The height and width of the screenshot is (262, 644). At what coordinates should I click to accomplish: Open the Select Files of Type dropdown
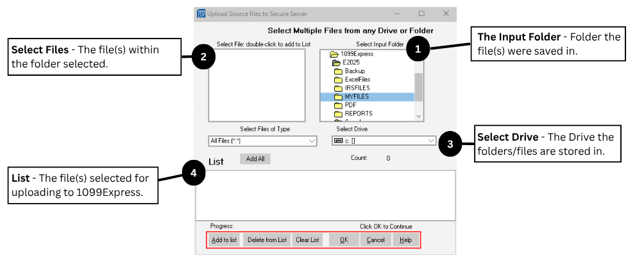point(262,141)
